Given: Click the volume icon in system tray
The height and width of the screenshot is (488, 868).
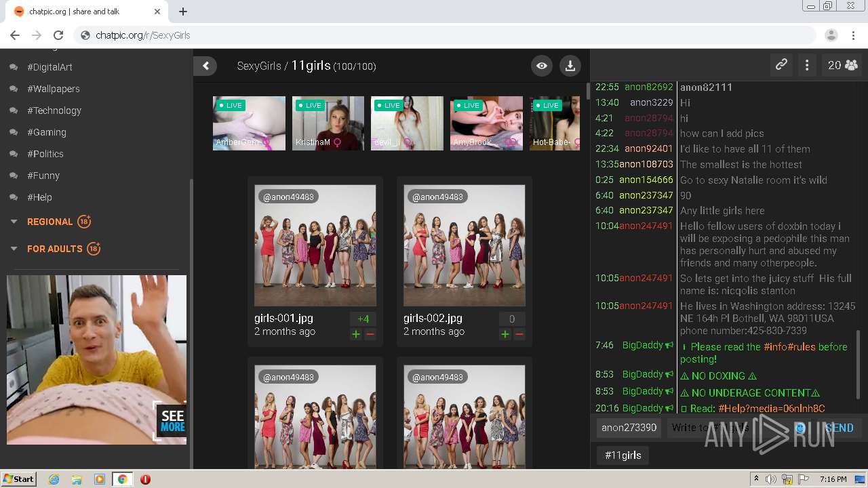Looking at the screenshot, I should [x=771, y=479].
